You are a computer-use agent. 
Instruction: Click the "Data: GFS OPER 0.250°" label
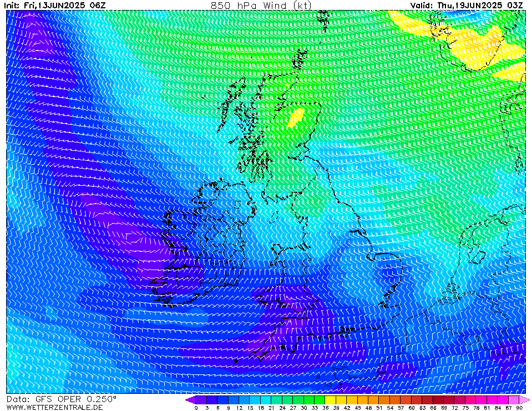coord(62,399)
